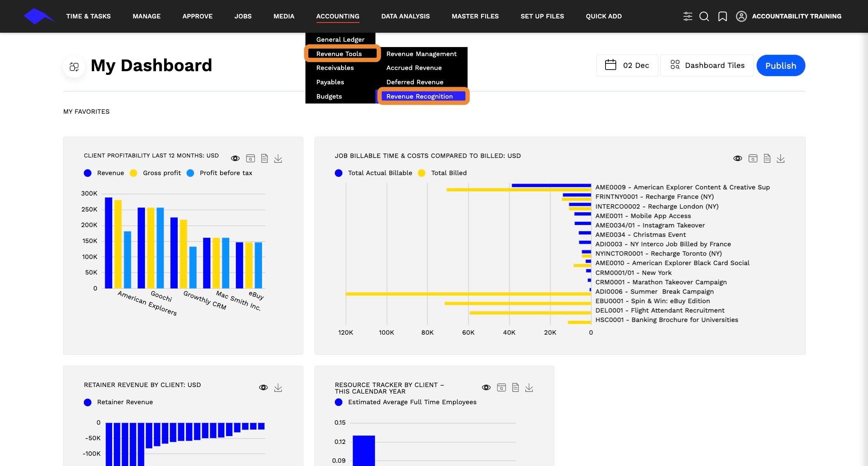This screenshot has width=868, height=466.
Task: Open the search magnifier icon in header
Action: pyautogui.click(x=704, y=16)
